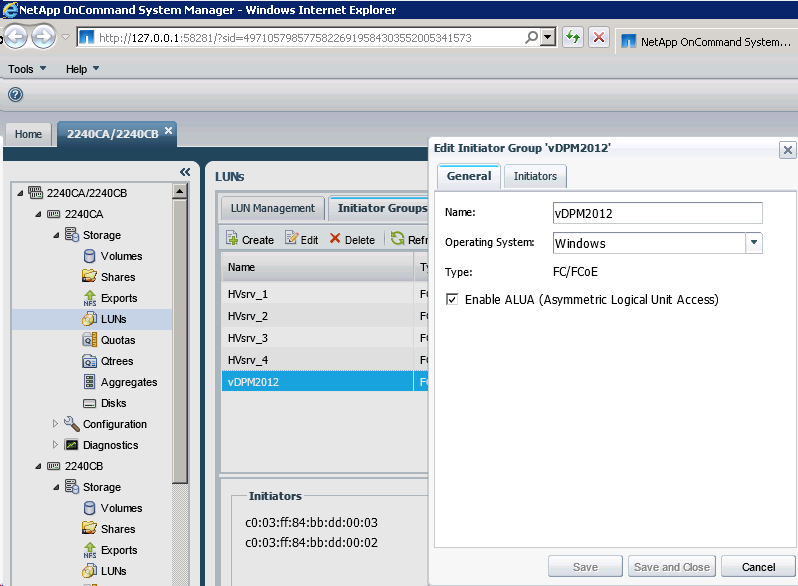Select the vDPM2012 initiator group row
This screenshot has width=798, height=586.
[325, 381]
